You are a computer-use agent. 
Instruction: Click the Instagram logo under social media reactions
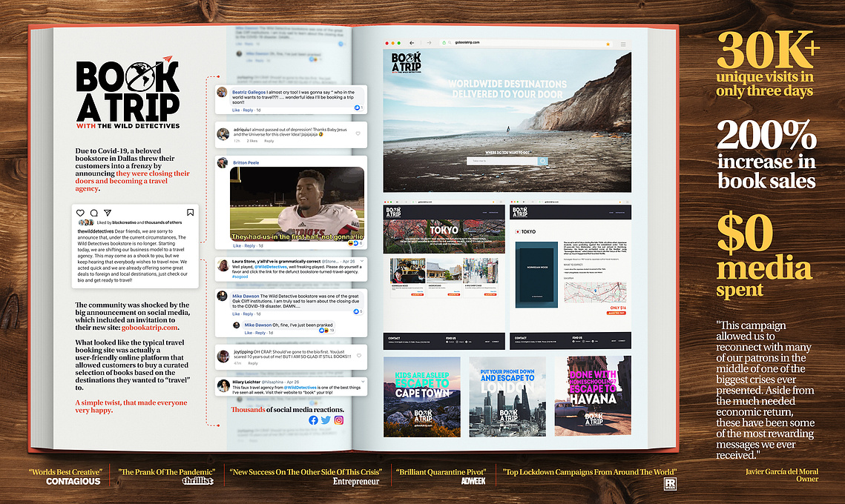point(339,420)
